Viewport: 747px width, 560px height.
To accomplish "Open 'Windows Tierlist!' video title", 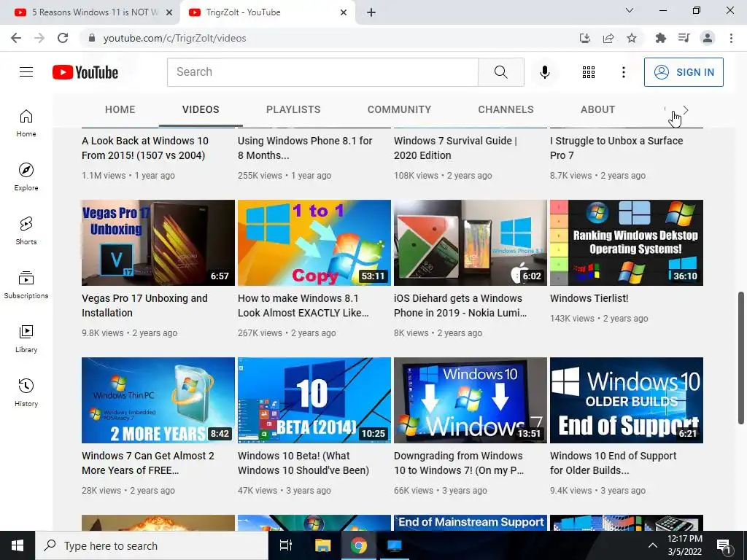I will 589,298.
